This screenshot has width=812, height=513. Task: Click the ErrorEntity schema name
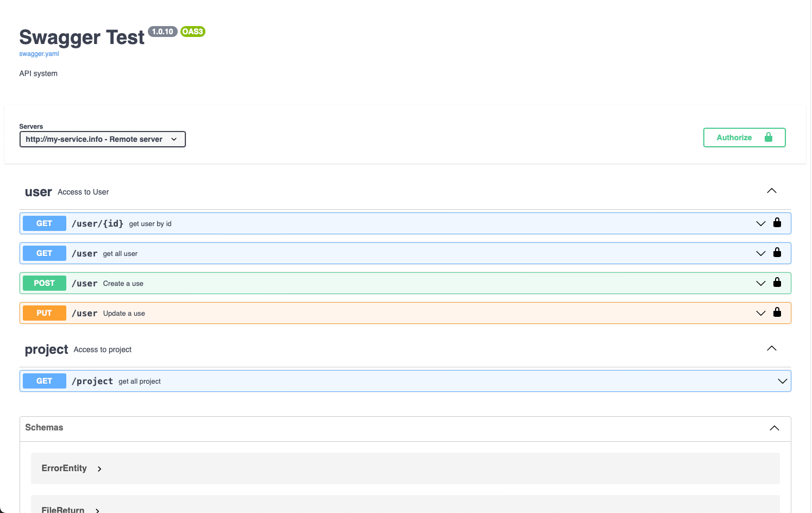click(64, 468)
